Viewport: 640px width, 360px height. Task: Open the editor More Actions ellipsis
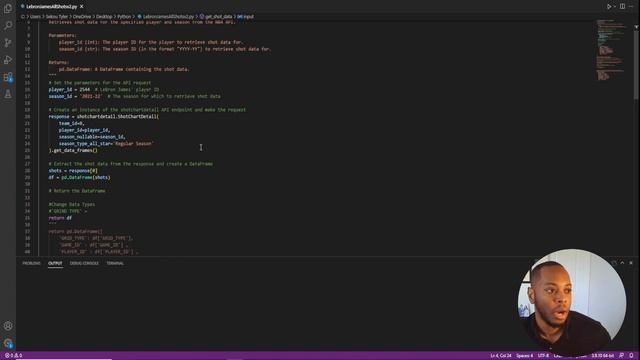(x=631, y=7)
